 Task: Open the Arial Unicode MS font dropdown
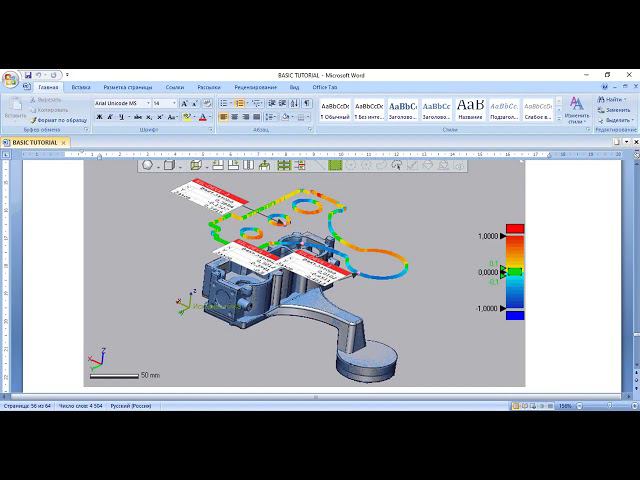(148, 104)
